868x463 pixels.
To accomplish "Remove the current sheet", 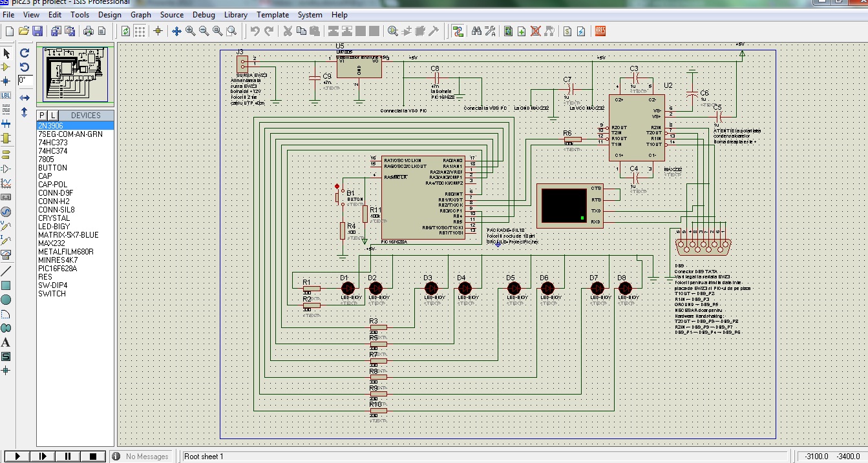I will pyautogui.click(x=535, y=31).
